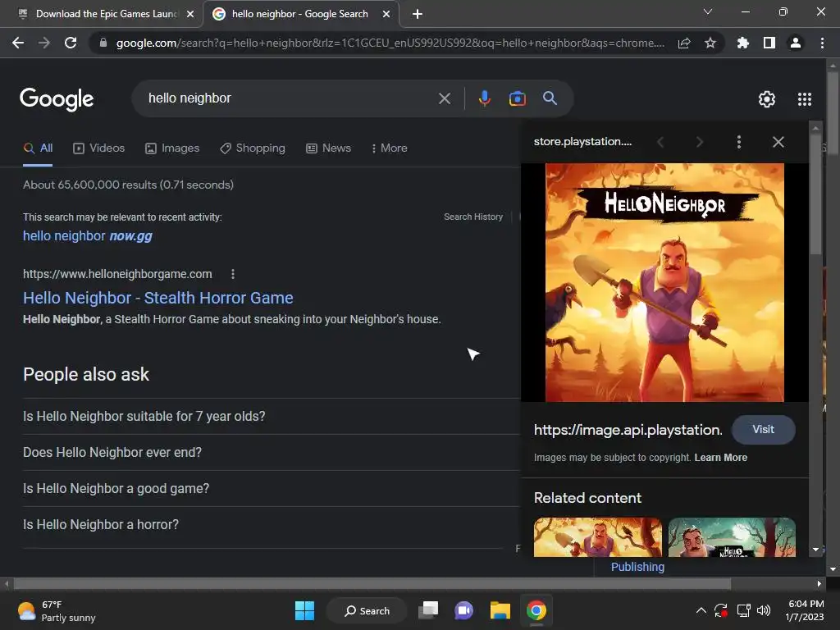Open the video chat app on the taskbar
Viewport: 840px width, 630px height.
[464, 610]
